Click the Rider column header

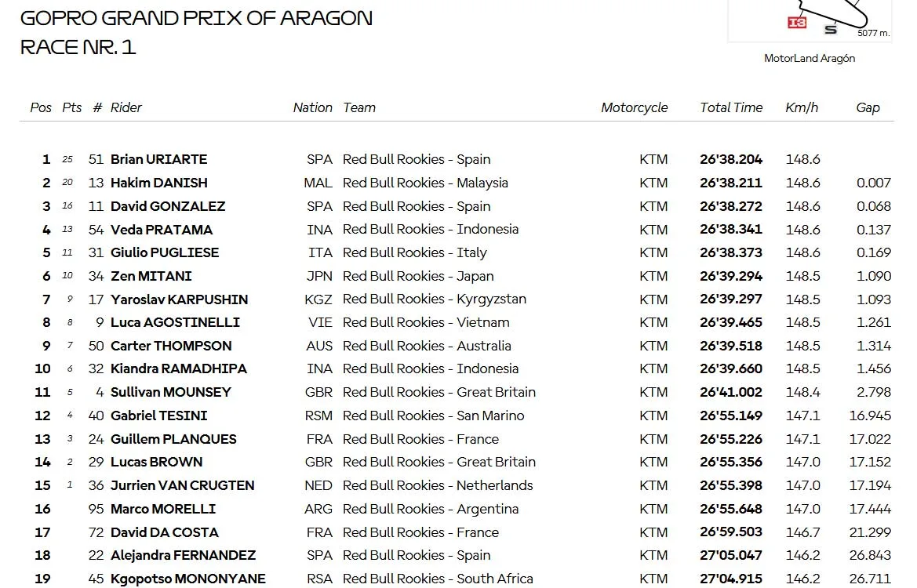(x=126, y=107)
